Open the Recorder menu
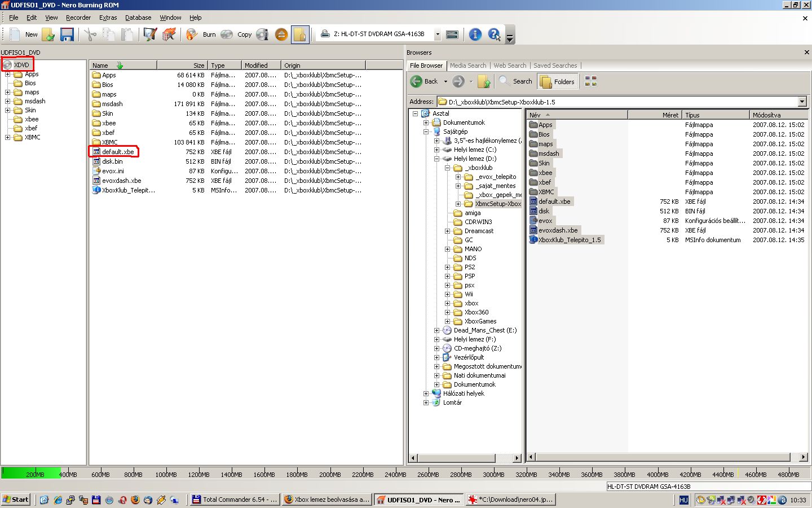812x508 pixels. 78,17
